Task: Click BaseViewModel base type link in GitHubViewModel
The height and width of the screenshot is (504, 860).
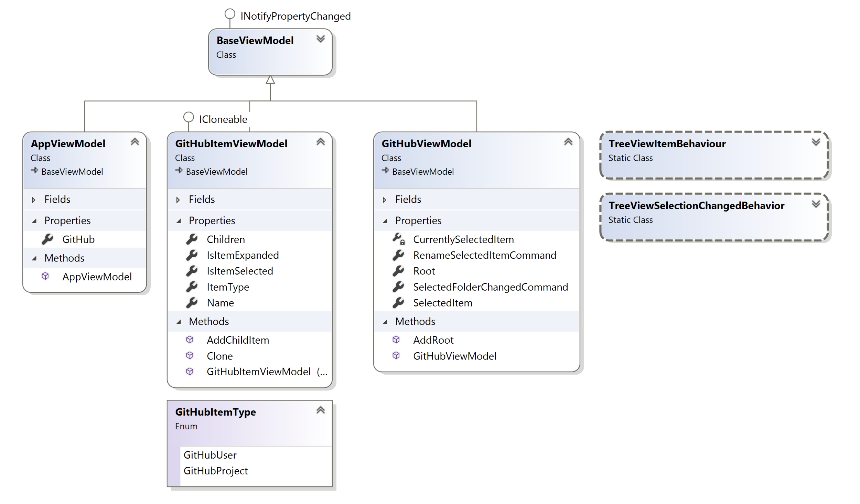Action: tap(423, 172)
